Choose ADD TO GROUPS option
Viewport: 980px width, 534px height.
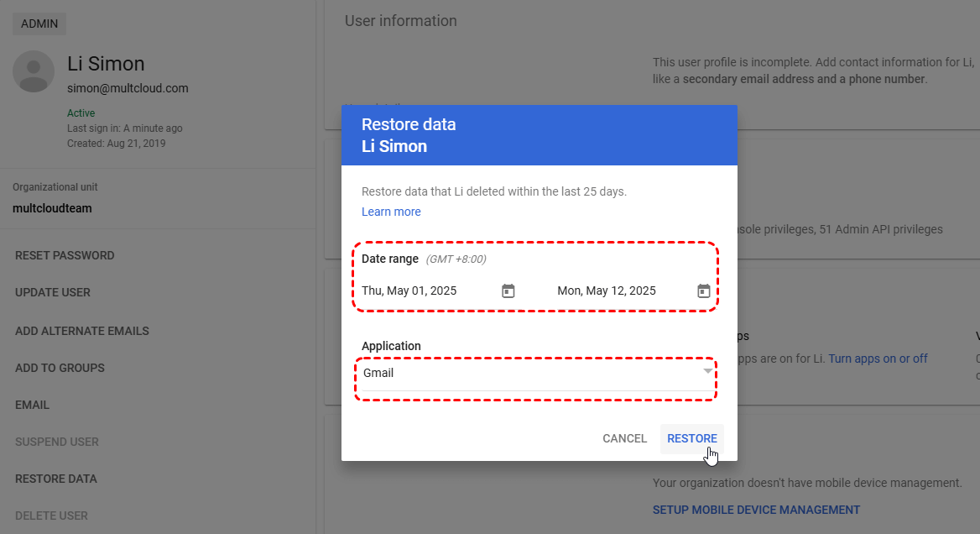pos(60,368)
